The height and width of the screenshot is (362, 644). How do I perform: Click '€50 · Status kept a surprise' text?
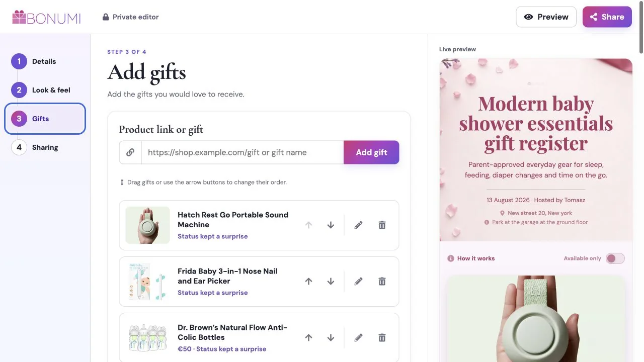[222, 349]
